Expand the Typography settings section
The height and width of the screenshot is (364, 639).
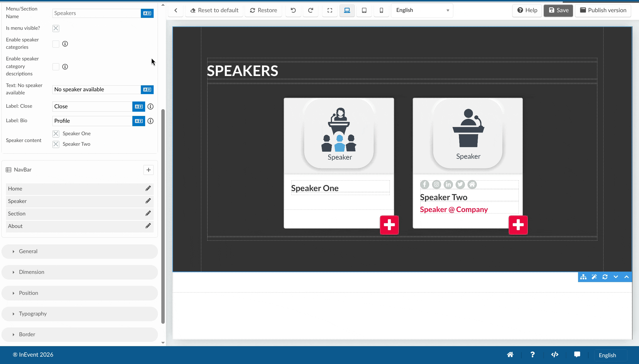tap(80, 314)
